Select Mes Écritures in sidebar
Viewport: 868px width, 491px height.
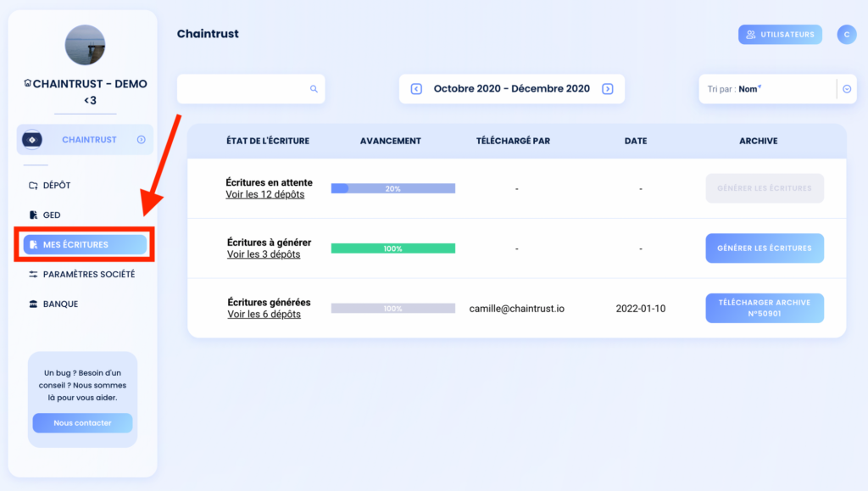pos(85,244)
